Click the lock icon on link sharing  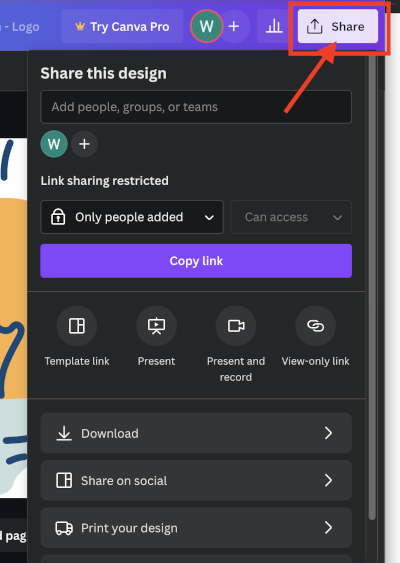(x=58, y=217)
